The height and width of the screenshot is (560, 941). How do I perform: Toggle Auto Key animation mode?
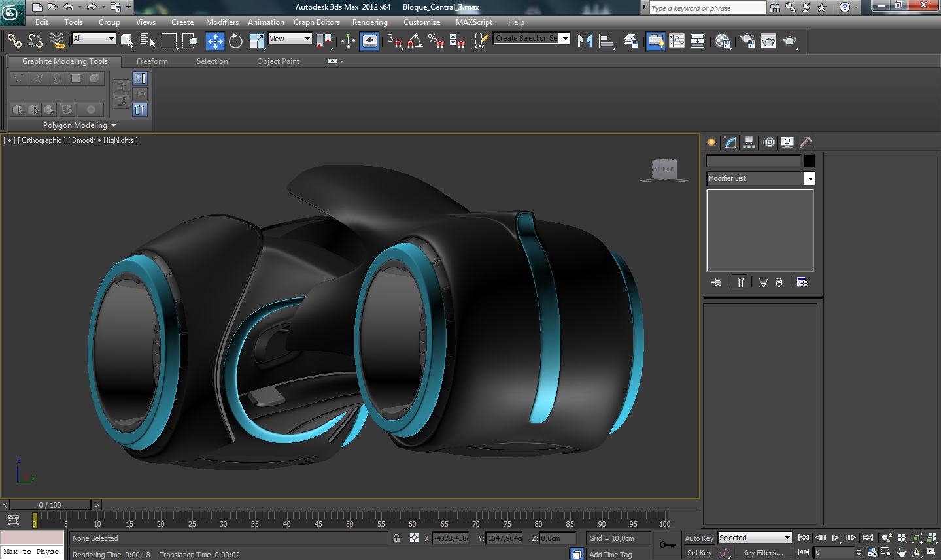698,538
